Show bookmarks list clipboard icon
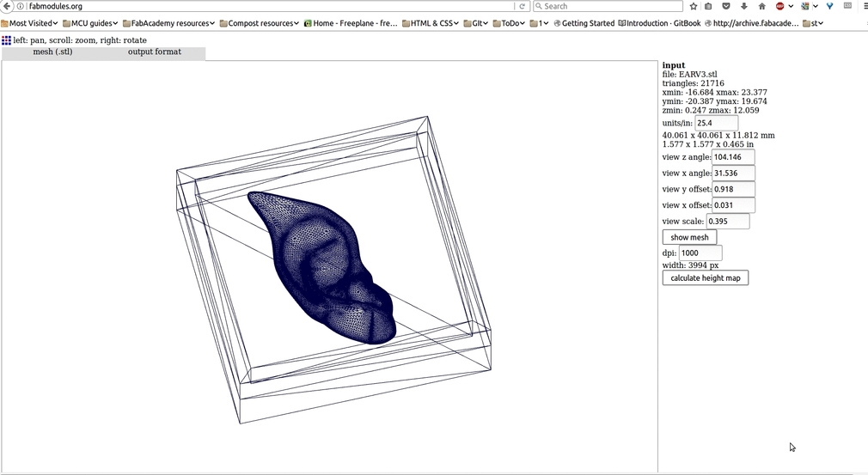 [708, 6]
